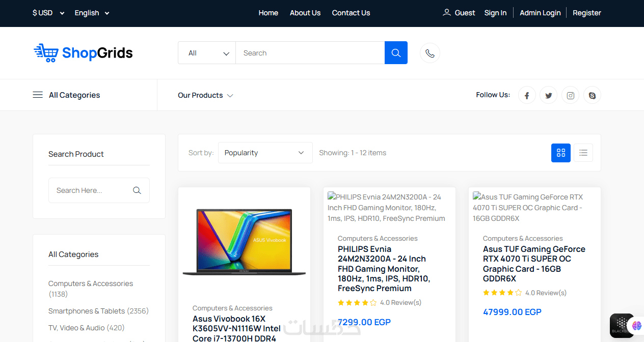The height and width of the screenshot is (342, 644).
Task: Open the USD currency dropdown
Action: click(48, 13)
